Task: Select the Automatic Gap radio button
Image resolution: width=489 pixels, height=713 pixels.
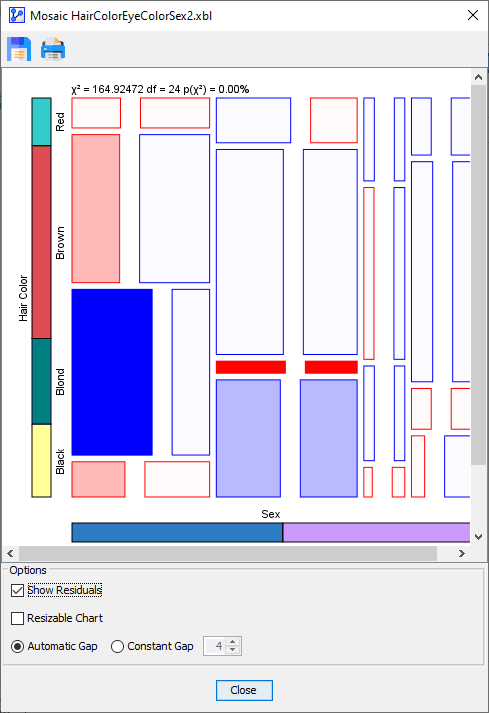Action: point(17,646)
